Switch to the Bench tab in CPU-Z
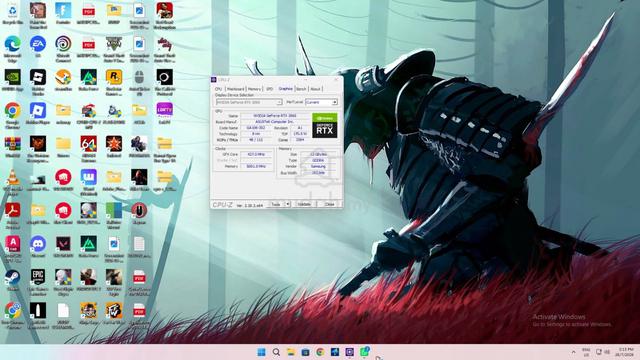This screenshot has height=360, width=640. pyautogui.click(x=301, y=89)
